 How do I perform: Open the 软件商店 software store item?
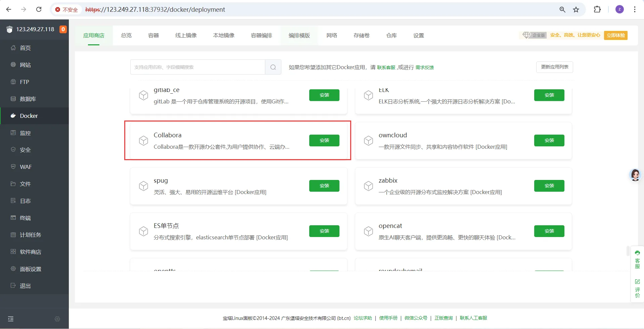point(34,252)
